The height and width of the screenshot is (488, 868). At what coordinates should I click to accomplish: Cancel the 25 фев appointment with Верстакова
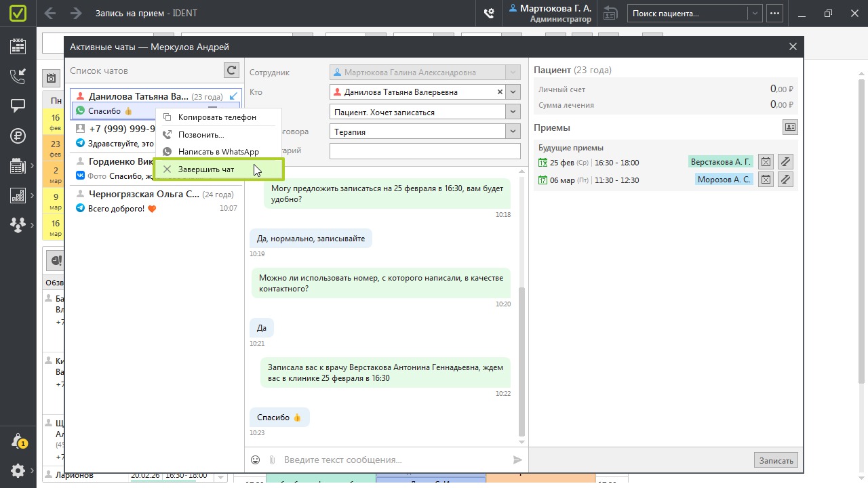pos(766,162)
